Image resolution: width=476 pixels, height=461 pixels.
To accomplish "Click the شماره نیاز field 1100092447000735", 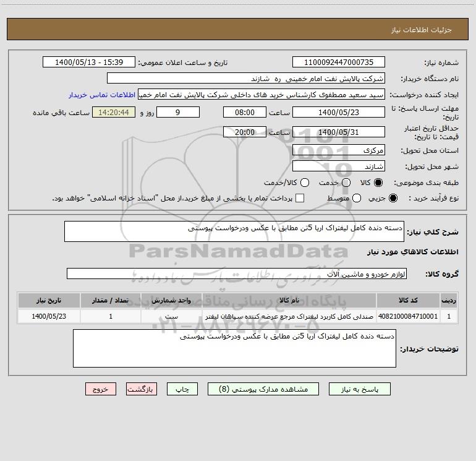I will click(339, 62).
